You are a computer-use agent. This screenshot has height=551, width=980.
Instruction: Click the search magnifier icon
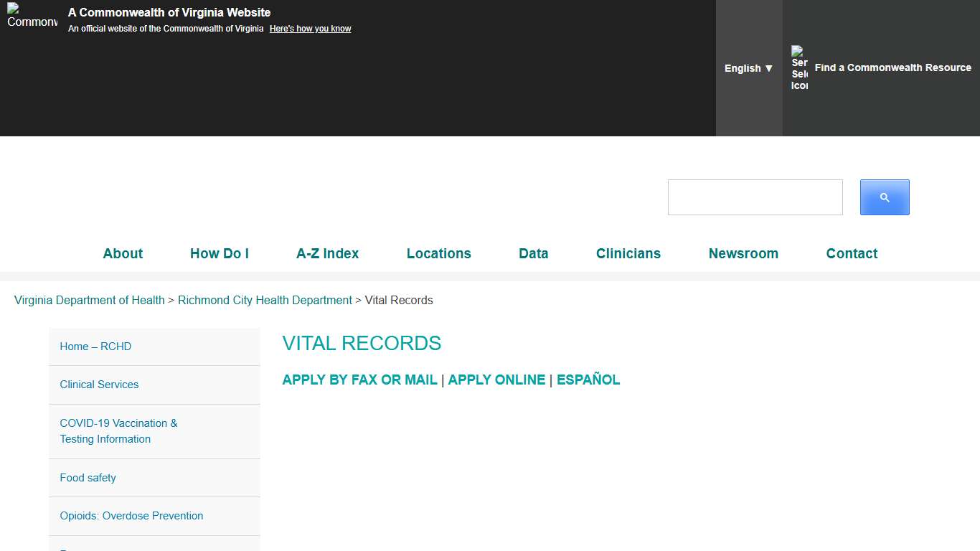tap(884, 197)
